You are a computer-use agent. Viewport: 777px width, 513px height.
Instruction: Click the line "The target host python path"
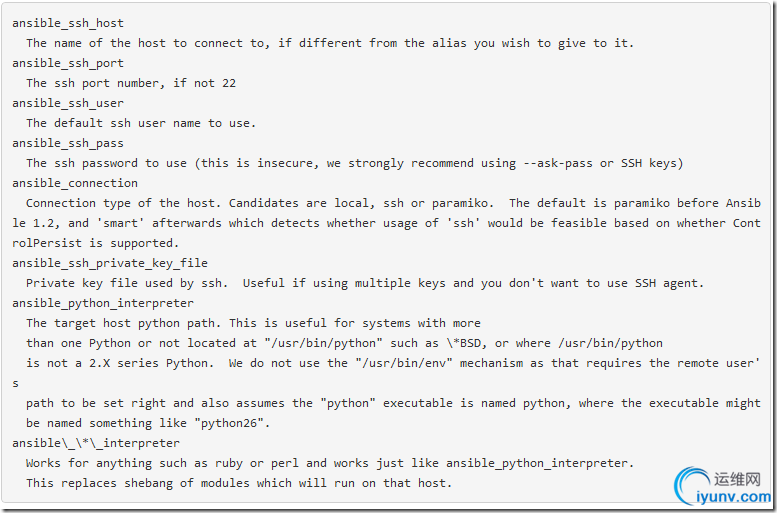pos(253,323)
